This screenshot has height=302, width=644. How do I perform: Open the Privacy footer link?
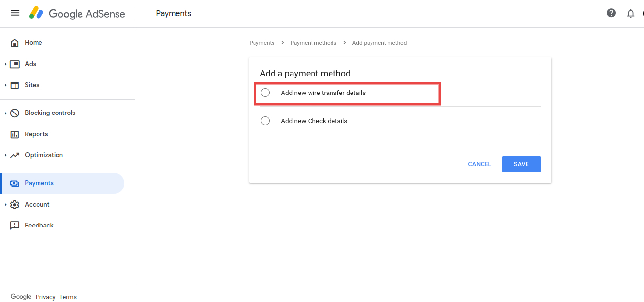click(x=45, y=297)
